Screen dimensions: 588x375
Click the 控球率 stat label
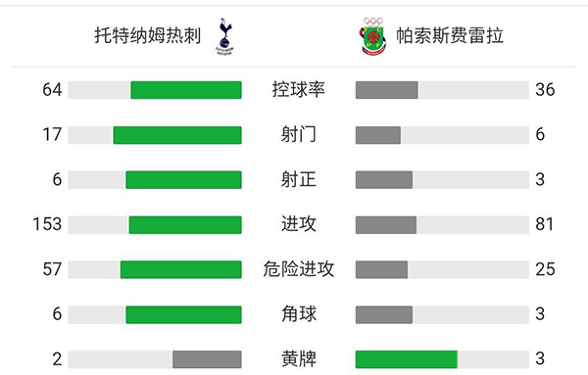pos(299,89)
